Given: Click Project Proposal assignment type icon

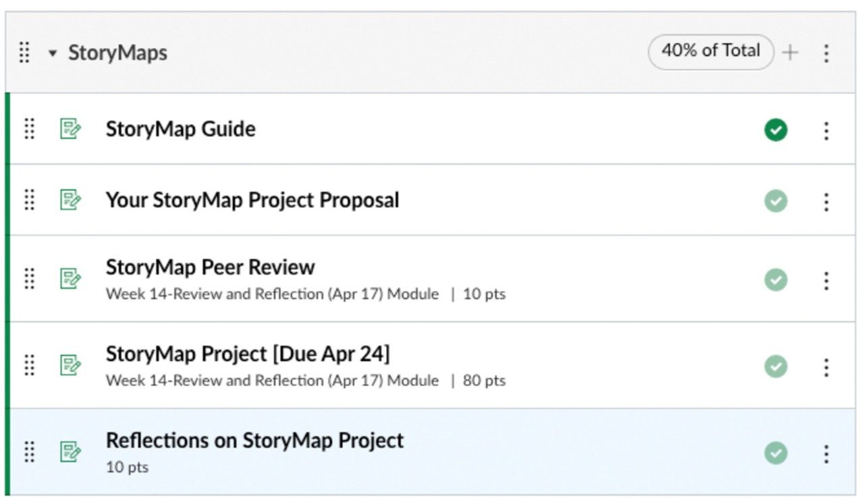Looking at the screenshot, I should [x=70, y=200].
